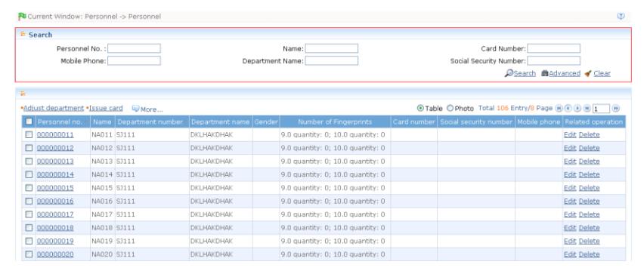
Task: Open personnel record 000000011
Action: point(55,135)
